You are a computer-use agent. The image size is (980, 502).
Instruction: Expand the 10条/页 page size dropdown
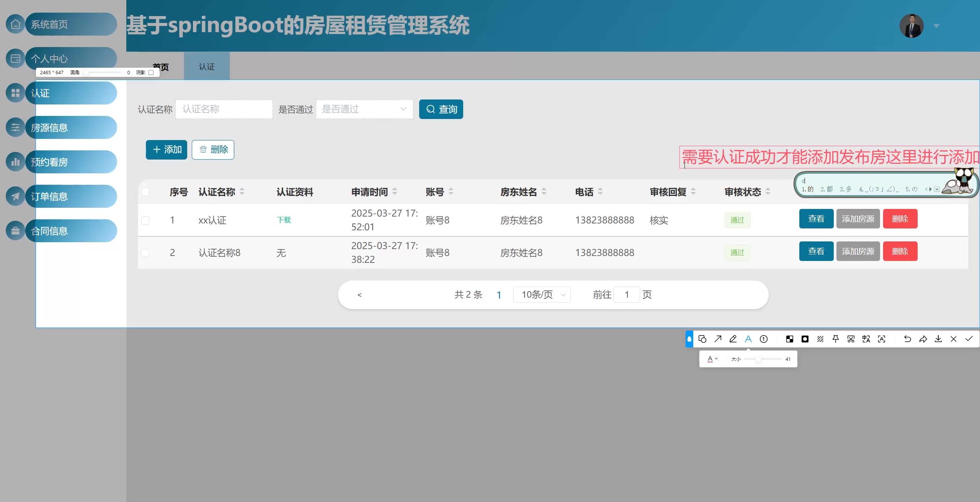click(542, 295)
